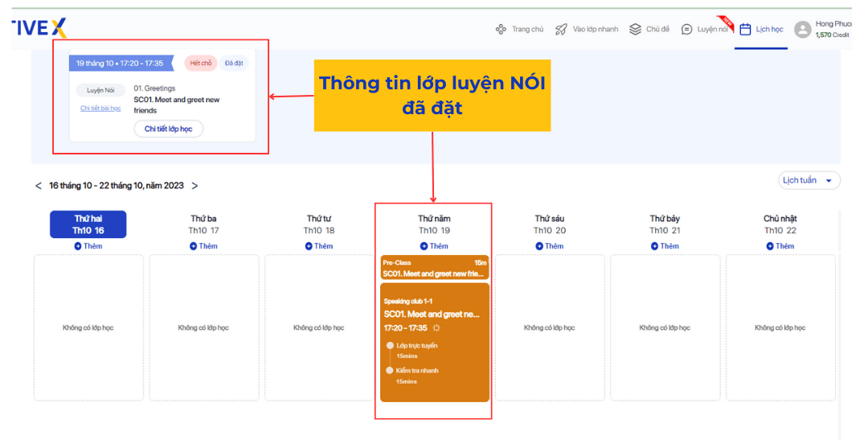The image size is (868, 444).
Task: Click the Lịch học calendar icon
Action: [x=745, y=30]
